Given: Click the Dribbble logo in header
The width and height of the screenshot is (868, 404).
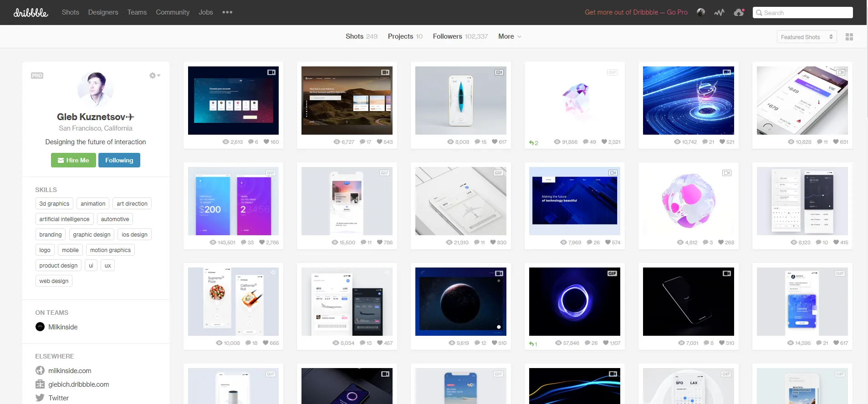Looking at the screenshot, I should (x=31, y=13).
